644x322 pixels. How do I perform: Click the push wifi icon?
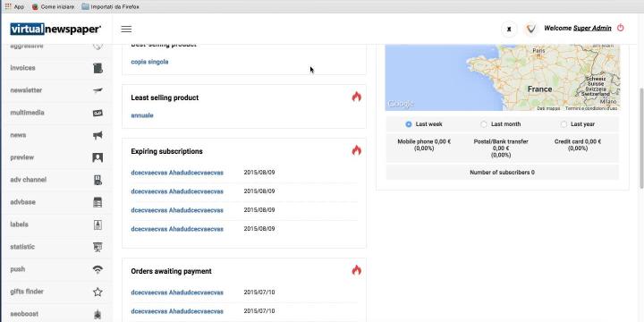pos(97,269)
